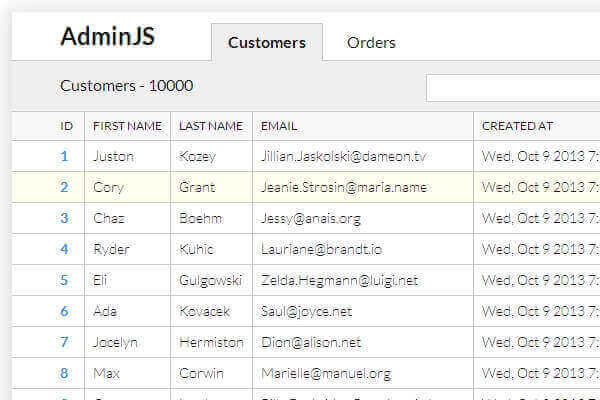Screen dimensions: 600x400
Task: Select first name cell Ryder
Action: point(111,249)
